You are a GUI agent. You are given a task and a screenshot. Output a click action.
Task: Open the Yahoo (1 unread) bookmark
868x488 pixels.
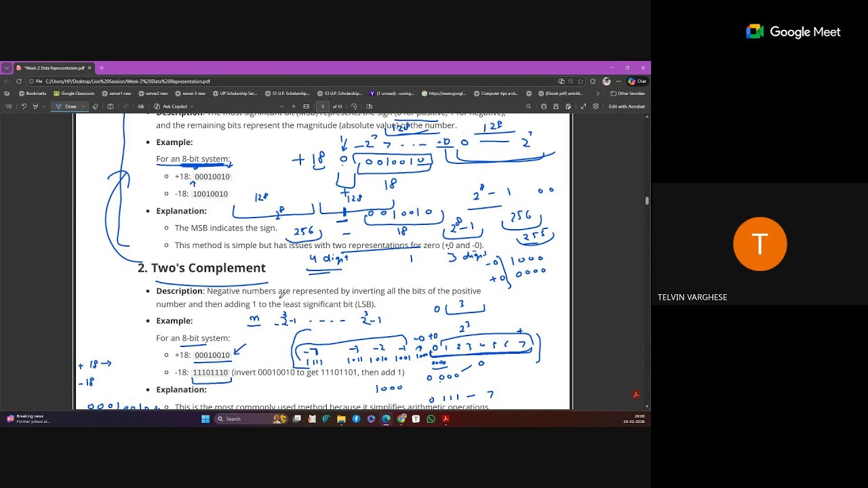[391, 94]
